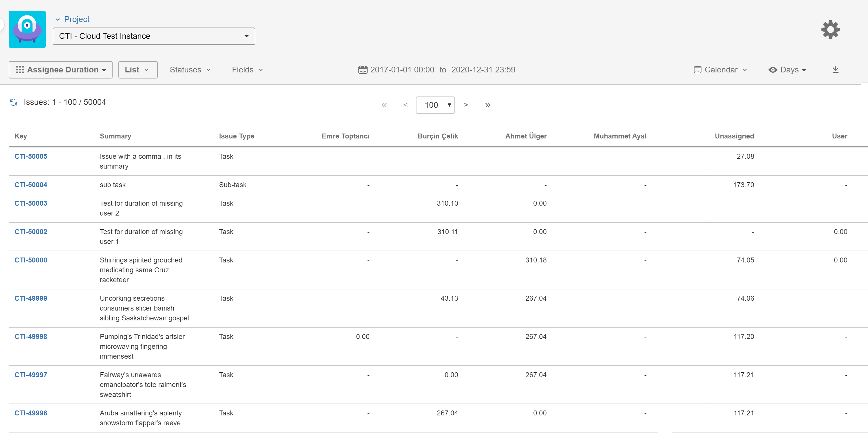Open the Statuses filter menu
868x438 pixels.
click(x=190, y=70)
